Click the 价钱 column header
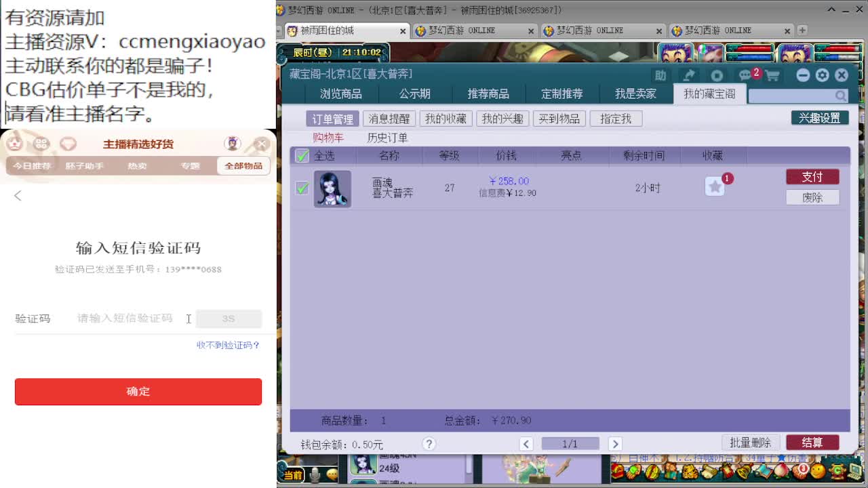868x488 pixels. click(x=506, y=156)
